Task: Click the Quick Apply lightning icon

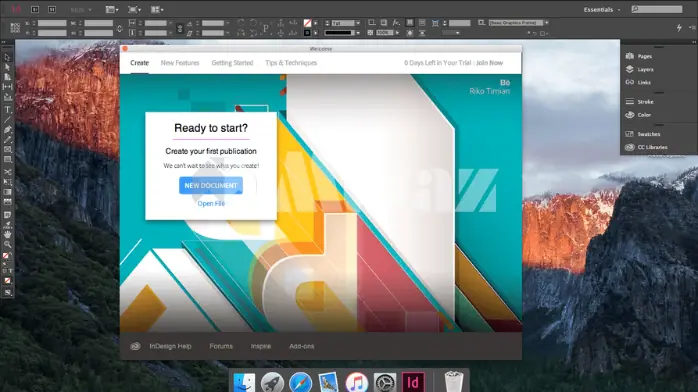Action: [x=679, y=28]
